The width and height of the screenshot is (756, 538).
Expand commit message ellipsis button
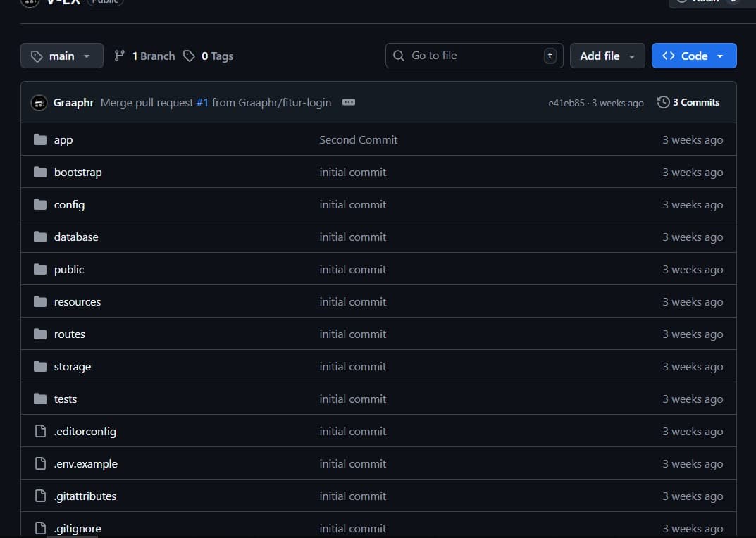[x=348, y=102]
